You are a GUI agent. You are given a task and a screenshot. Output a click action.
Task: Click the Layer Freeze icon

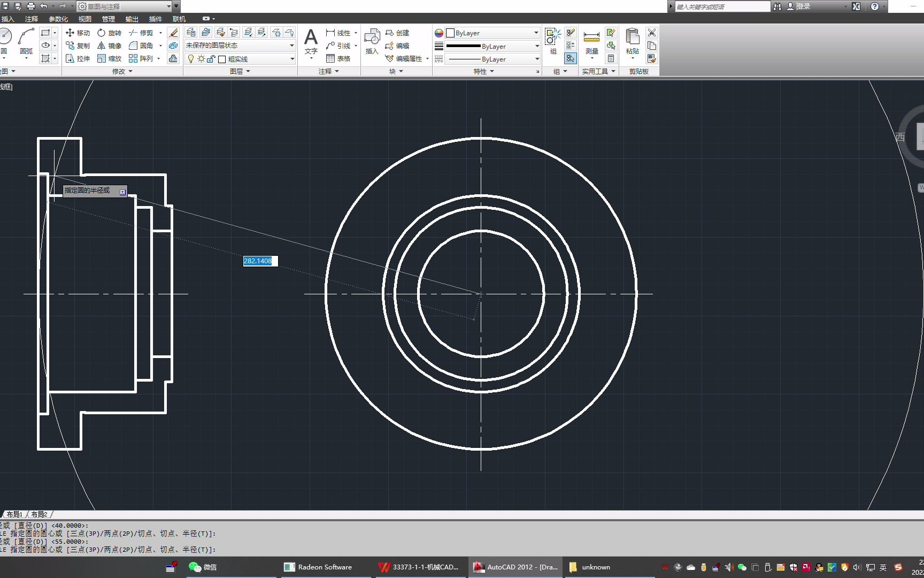(276, 33)
